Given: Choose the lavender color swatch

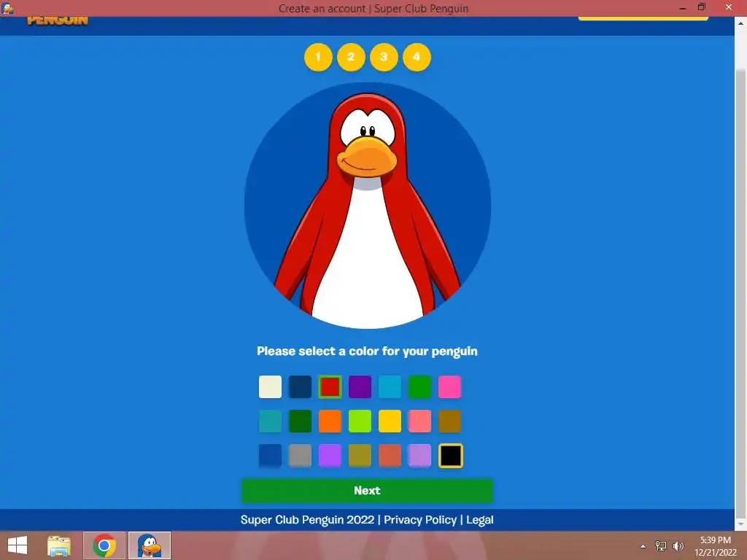Looking at the screenshot, I should point(419,456).
